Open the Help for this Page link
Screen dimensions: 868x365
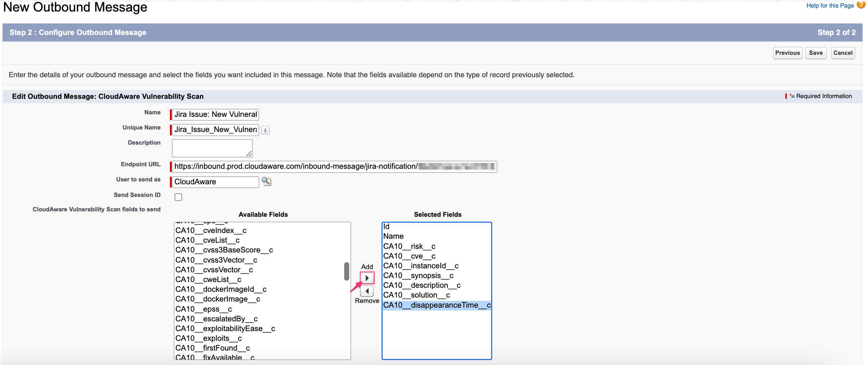click(829, 5)
